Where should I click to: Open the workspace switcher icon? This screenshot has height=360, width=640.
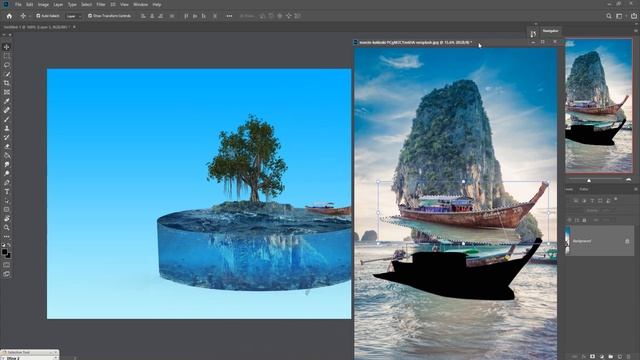620,16
